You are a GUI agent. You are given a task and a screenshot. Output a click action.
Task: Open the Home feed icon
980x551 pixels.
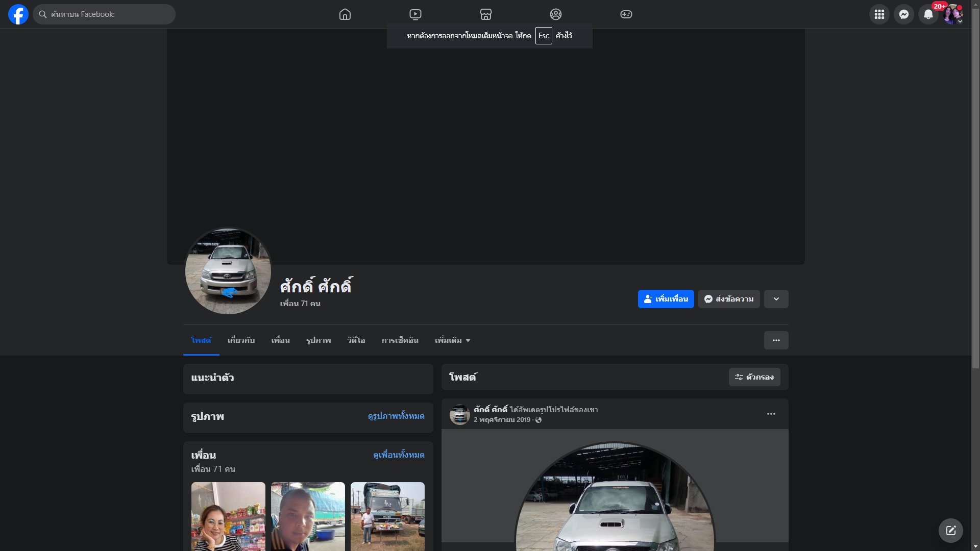tap(345, 14)
